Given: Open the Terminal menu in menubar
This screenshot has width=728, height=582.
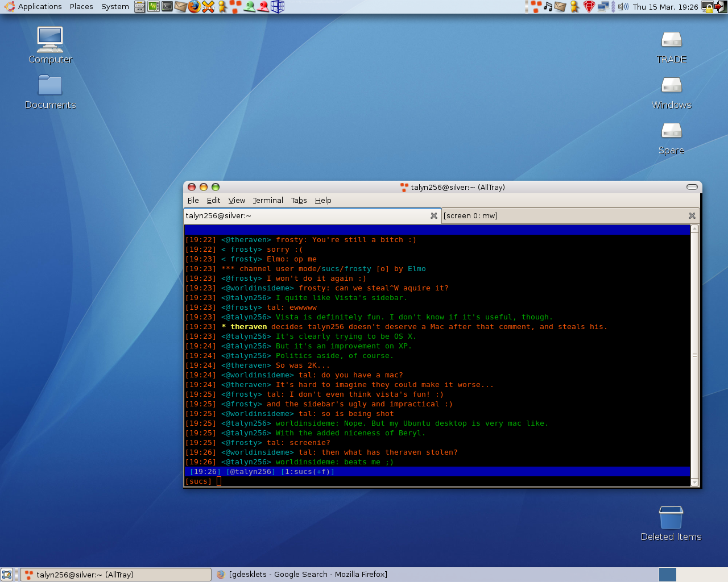Looking at the screenshot, I should tap(268, 201).
